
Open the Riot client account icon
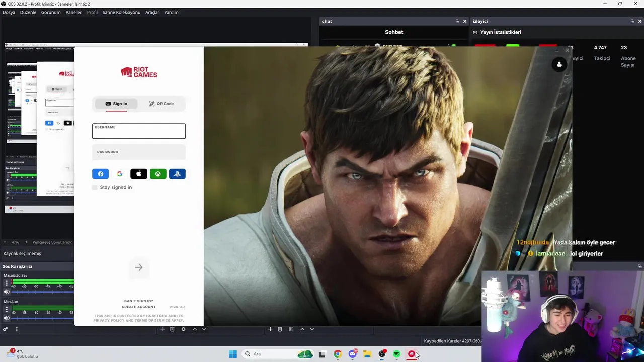[x=559, y=64]
